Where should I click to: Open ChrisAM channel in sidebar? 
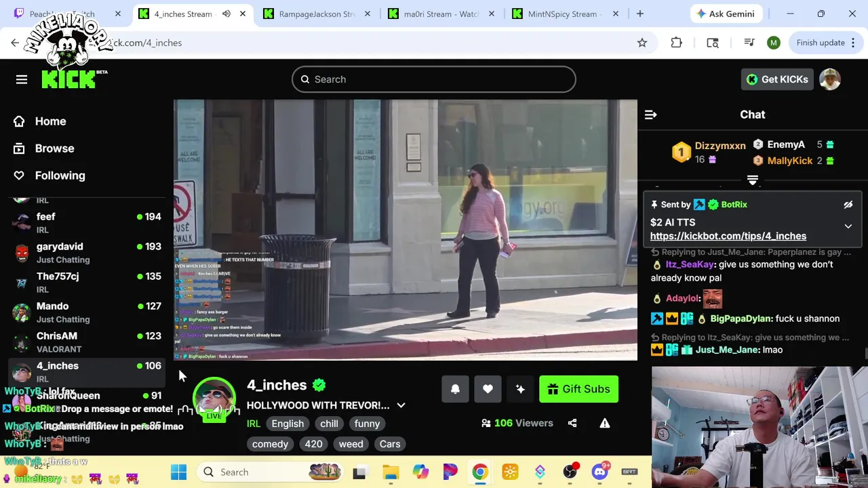87,342
